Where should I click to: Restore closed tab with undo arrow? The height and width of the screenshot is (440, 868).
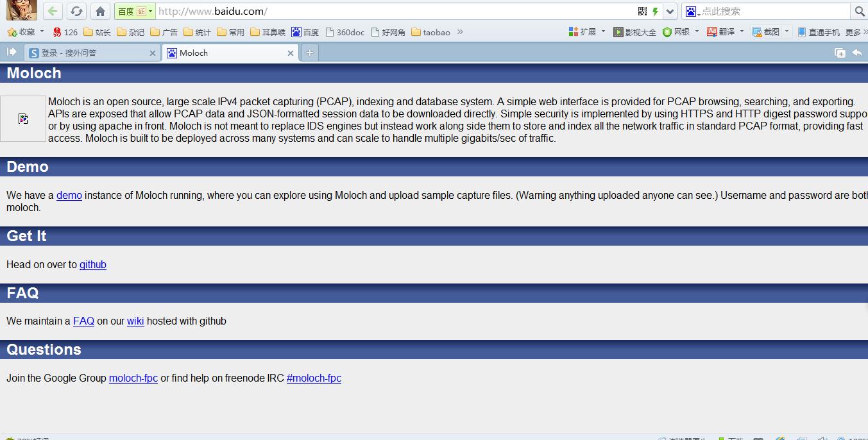(x=857, y=53)
